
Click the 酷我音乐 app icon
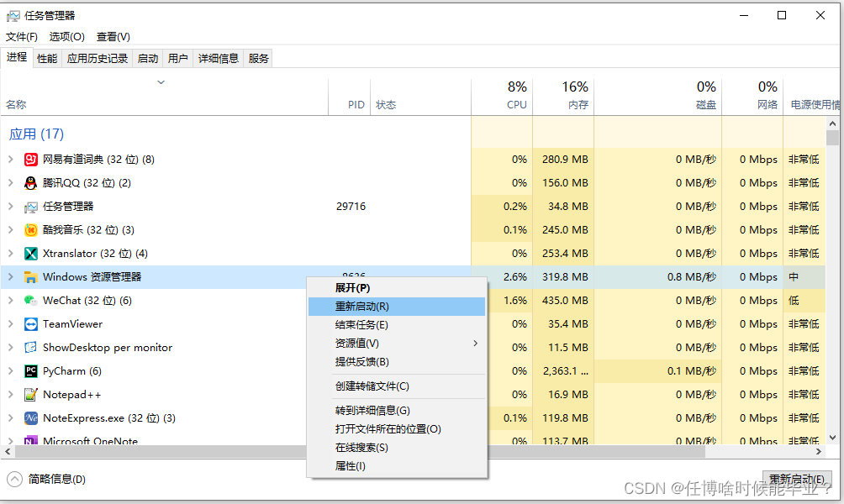tap(30, 229)
